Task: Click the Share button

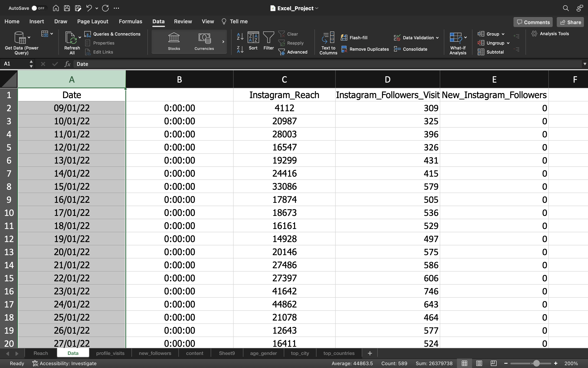Action: point(570,22)
